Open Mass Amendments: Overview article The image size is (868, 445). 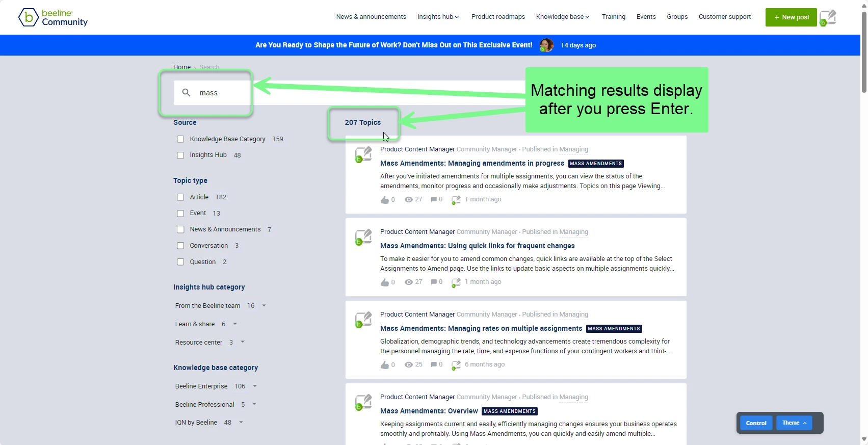429,411
